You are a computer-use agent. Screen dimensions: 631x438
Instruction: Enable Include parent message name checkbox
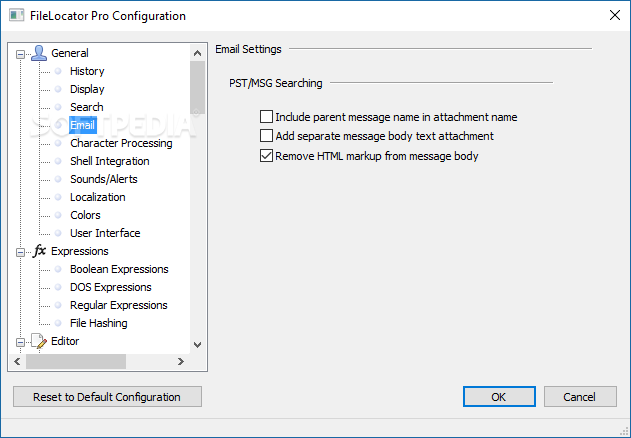266,117
